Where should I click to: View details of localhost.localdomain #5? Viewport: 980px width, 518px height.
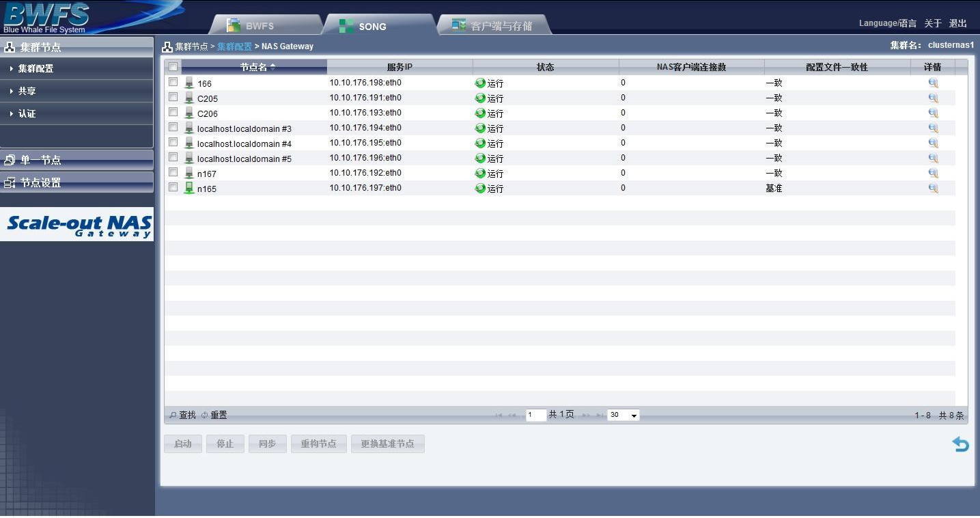[933, 158]
